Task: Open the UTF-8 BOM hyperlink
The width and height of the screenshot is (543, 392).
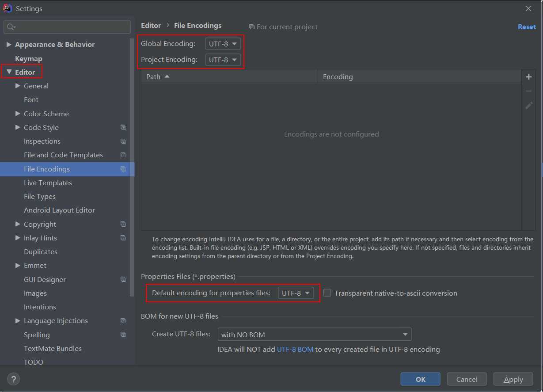Action: coord(295,350)
